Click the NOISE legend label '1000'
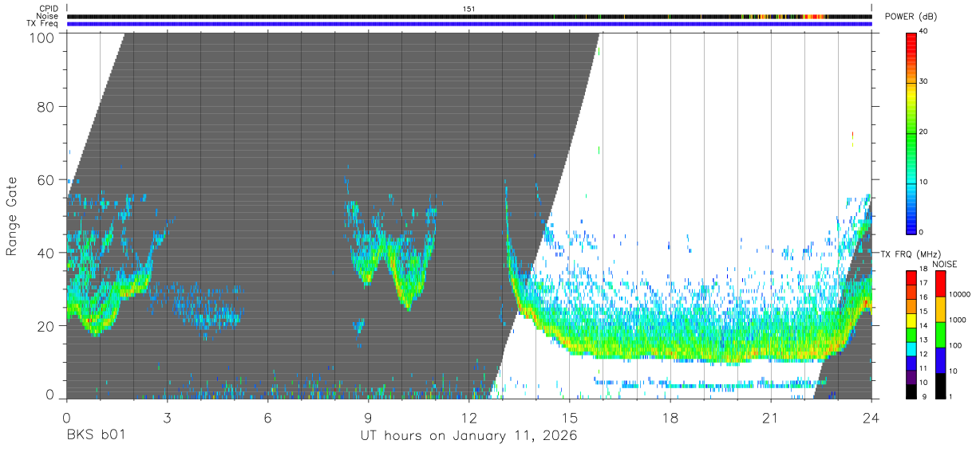 956,320
